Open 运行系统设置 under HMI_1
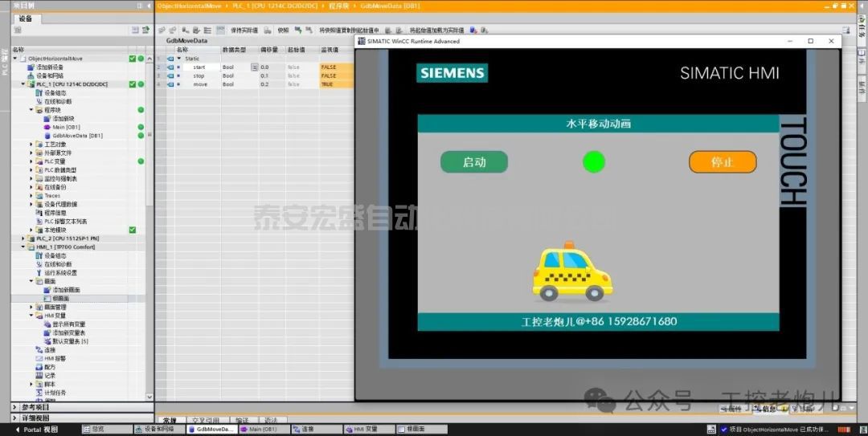Viewport: 868px width, 436px height. [60, 272]
